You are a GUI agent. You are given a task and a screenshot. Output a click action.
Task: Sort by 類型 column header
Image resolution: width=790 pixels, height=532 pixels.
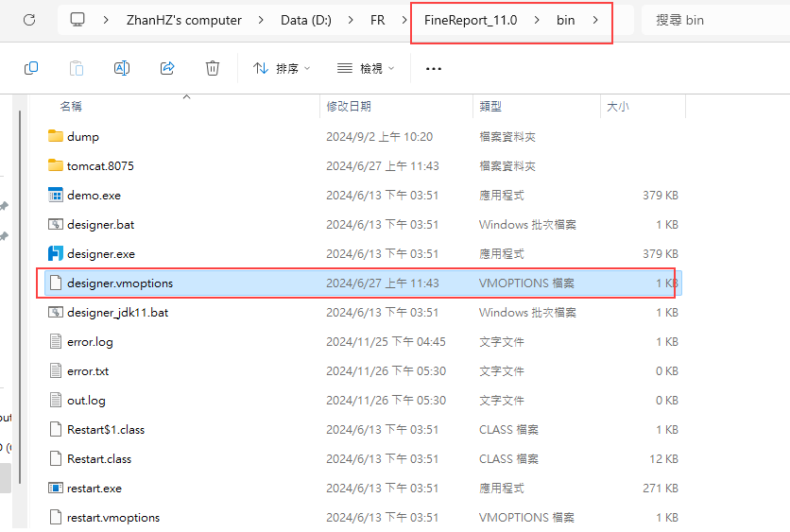[490, 106]
